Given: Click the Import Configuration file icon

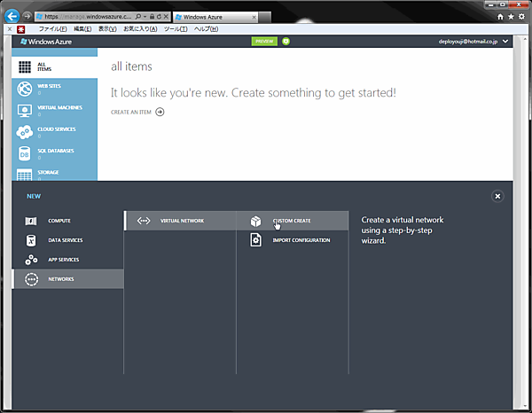Looking at the screenshot, I should point(256,240).
